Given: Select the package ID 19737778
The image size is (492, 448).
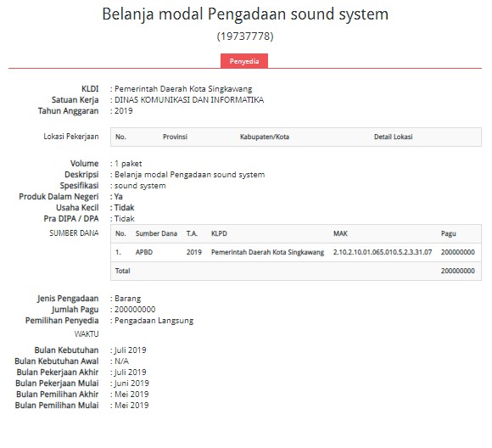Looking at the screenshot, I should (x=245, y=36).
